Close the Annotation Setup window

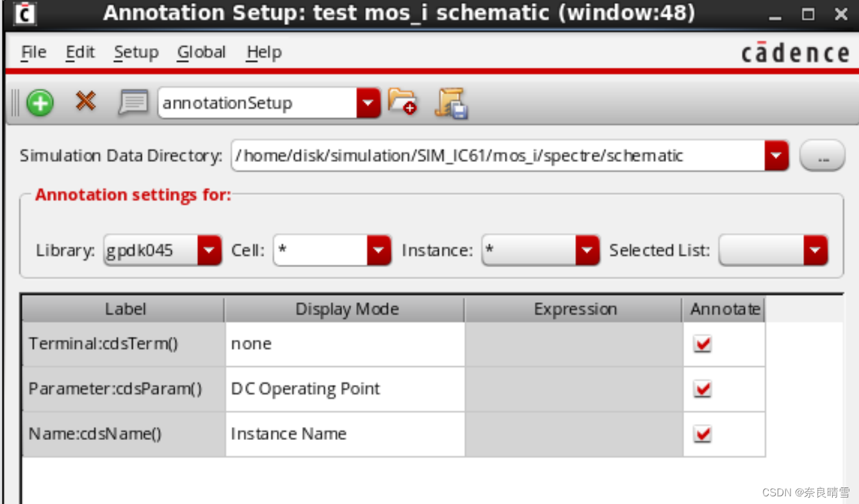point(841,14)
